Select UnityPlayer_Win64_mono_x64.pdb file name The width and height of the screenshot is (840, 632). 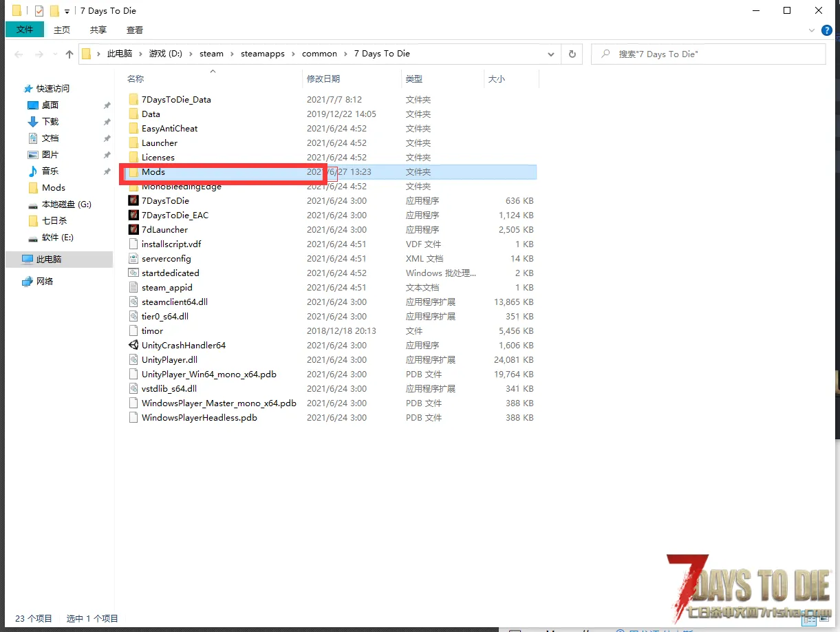209,375
